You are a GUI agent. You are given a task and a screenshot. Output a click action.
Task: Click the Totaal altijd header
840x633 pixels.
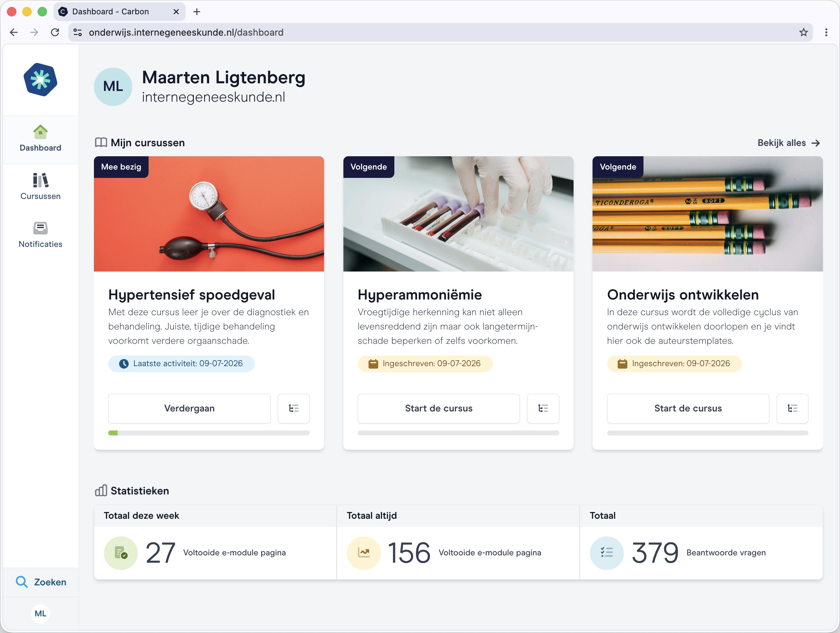[371, 515]
